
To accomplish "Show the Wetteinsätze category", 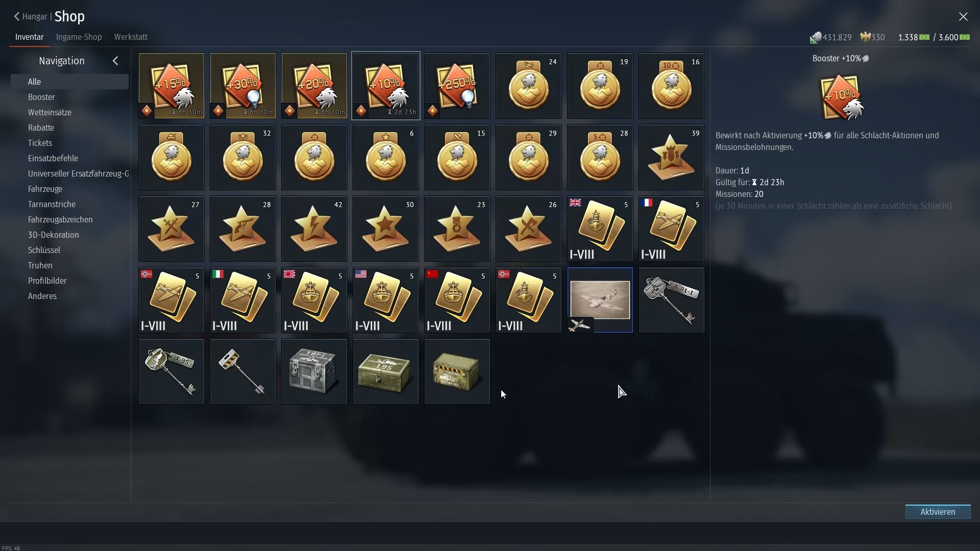I will pos(50,112).
